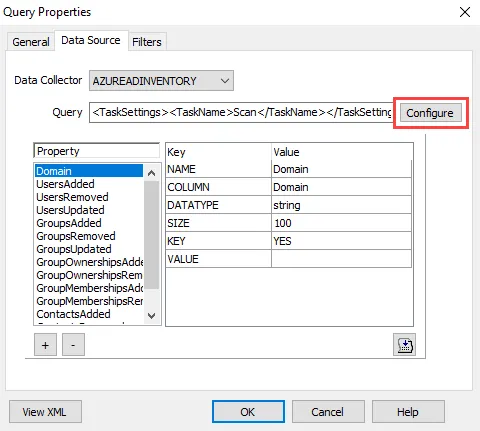Click the DATATYPE value string

point(341,205)
